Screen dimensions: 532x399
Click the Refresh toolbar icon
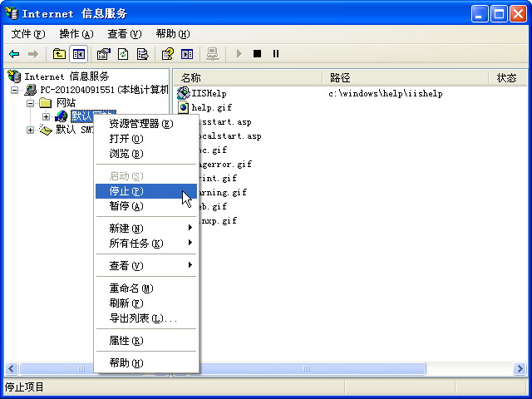tap(123, 54)
